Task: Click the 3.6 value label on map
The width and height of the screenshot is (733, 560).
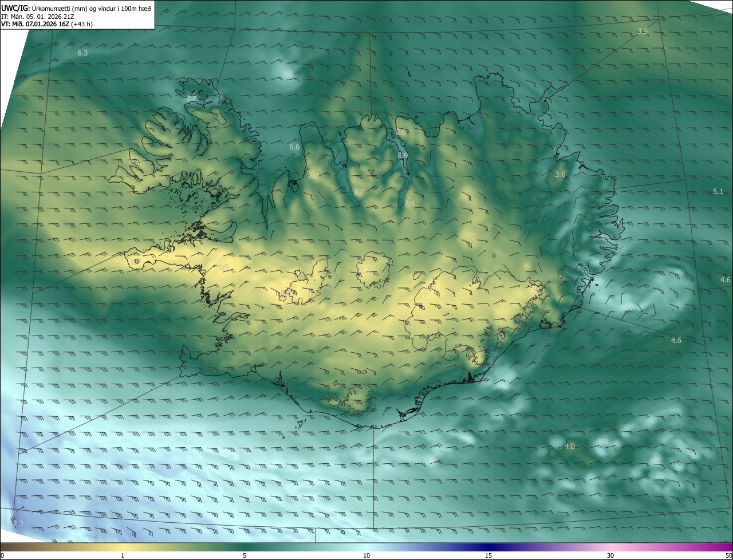Action: click(x=561, y=174)
